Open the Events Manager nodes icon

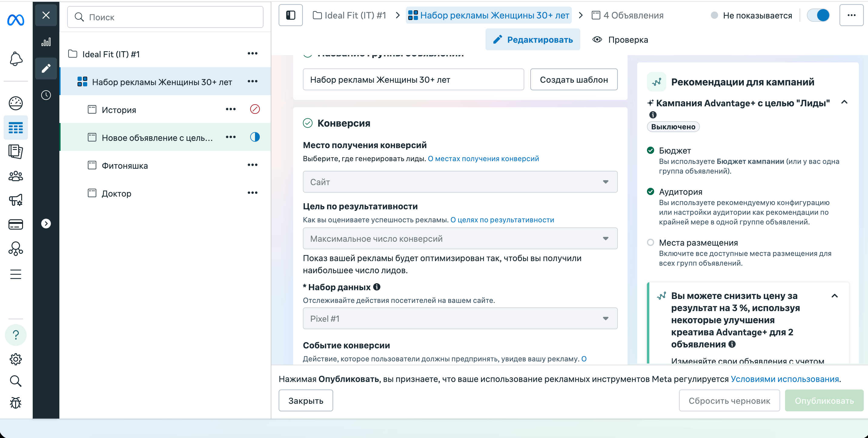16,249
